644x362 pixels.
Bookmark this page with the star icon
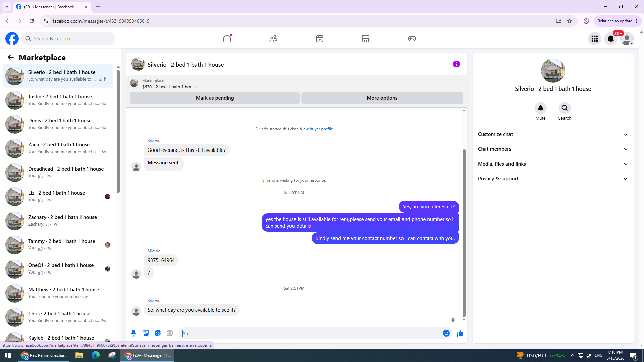pyautogui.click(x=570, y=21)
